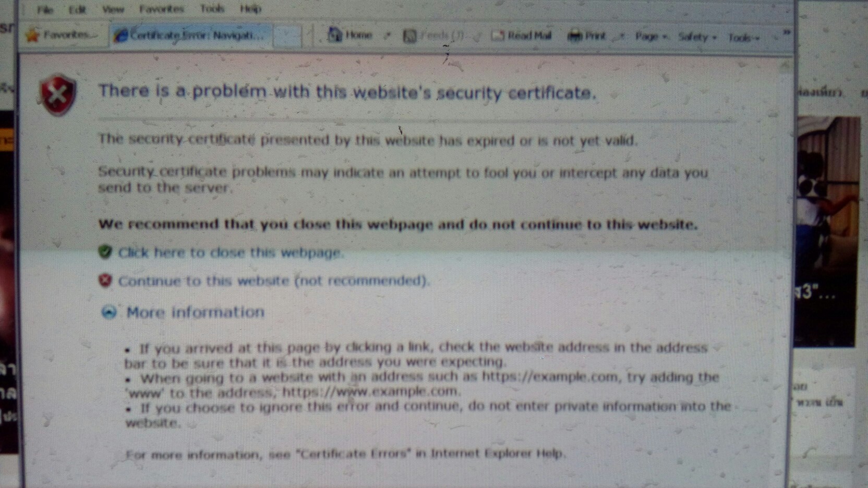Expand the Home button dropdown arrow
The width and height of the screenshot is (868, 488).
coord(388,35)
